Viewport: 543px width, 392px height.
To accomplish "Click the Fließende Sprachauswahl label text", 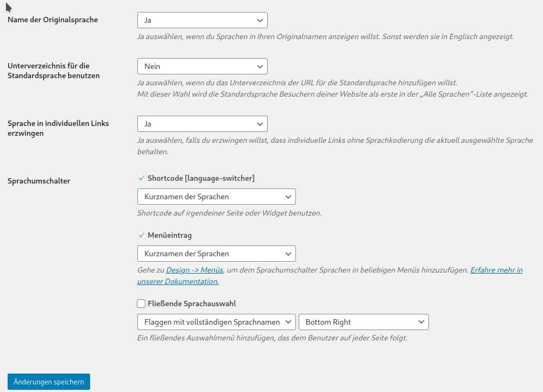I will click(192, 304).
